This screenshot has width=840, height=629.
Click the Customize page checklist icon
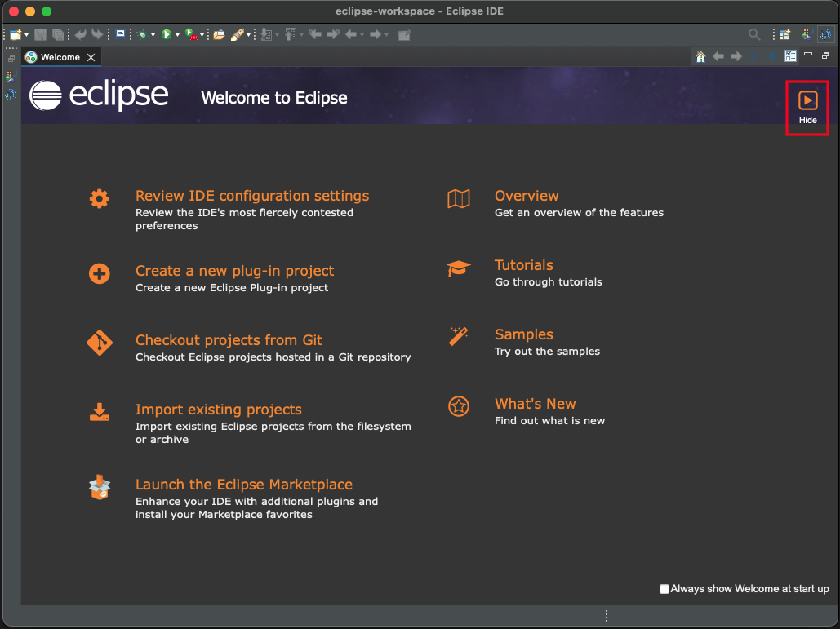tap(790, 56)
